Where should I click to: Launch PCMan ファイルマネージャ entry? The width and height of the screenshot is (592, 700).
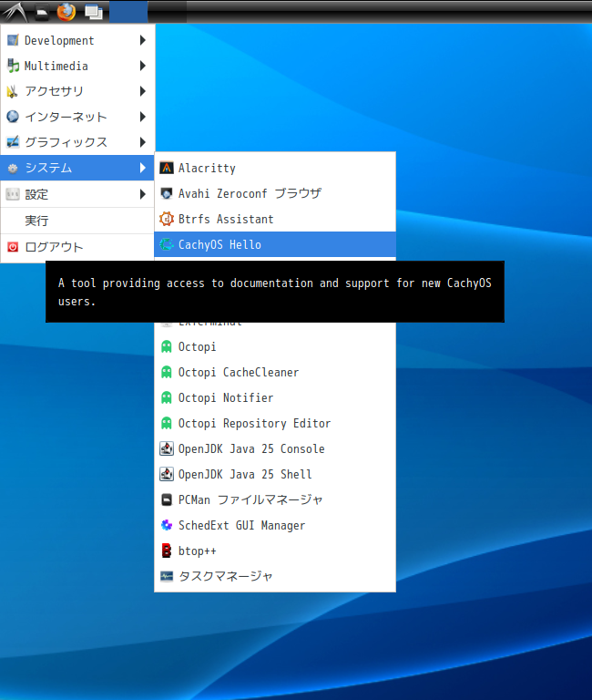[275, 499]
